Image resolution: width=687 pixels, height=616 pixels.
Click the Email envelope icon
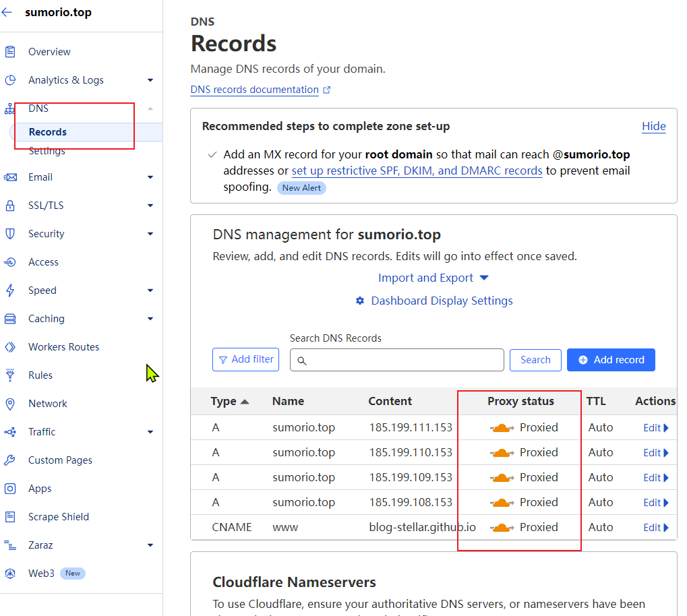pos(10,177)
